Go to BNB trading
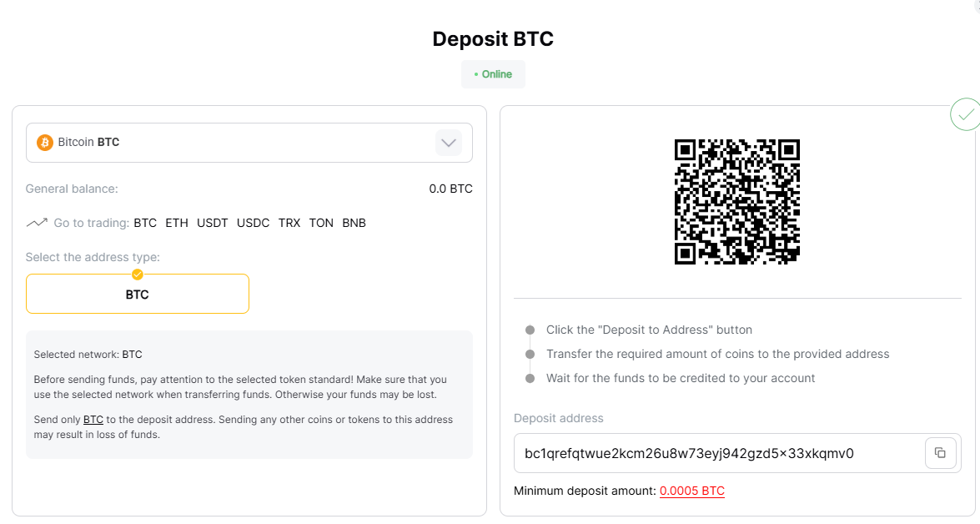This screenshot has height=524, width=980. click(354, 223)
